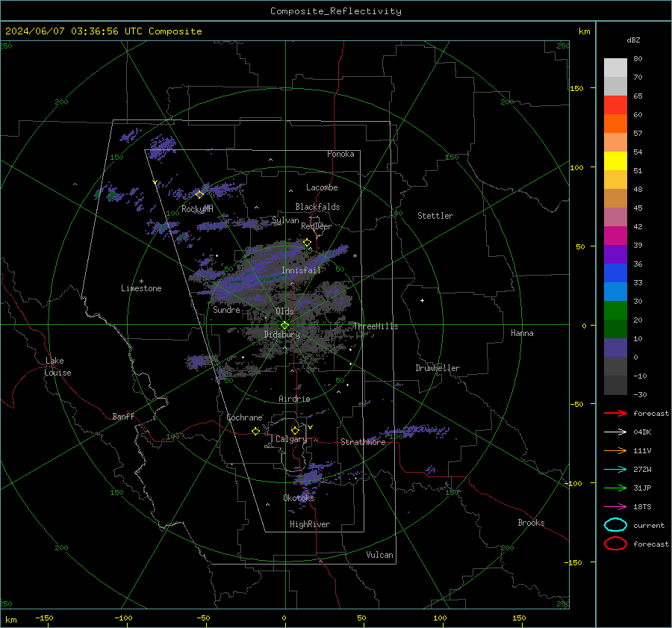Click the Hanna city label
Screen dimensions: 672x628
[x=522, y=333]
